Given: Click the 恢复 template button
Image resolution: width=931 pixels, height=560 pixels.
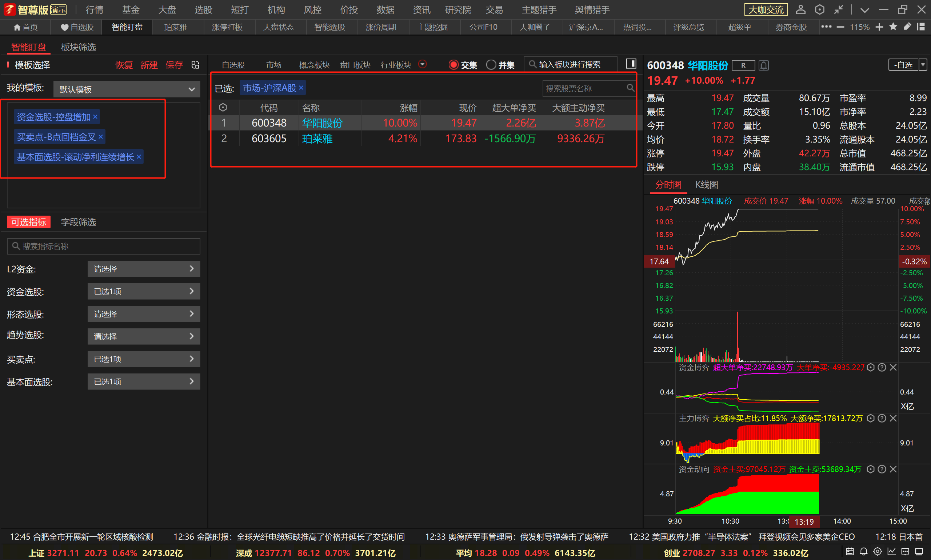Looking at the screenshot, I should [x=124, y=65].
